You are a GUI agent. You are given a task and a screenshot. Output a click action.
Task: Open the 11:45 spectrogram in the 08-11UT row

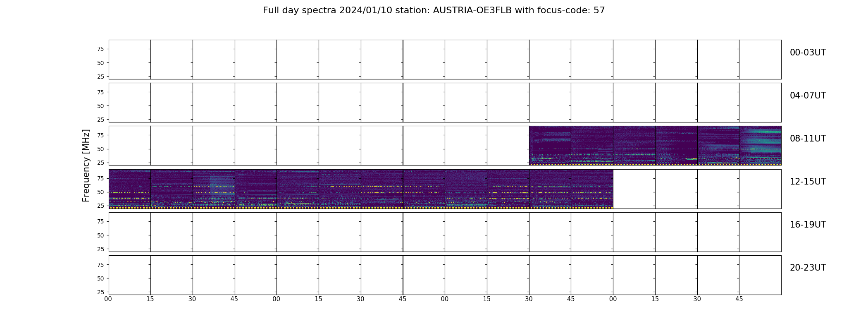761,146
